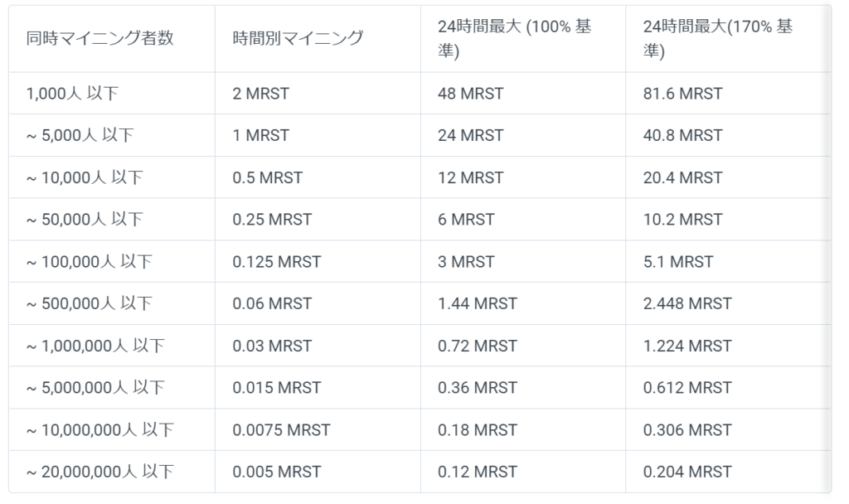The width and height of the screenshot is (849, 504).
Task: Click the 24時間最大(170% 基準) header
Action: pyautogui.click(x=717, y=38)
